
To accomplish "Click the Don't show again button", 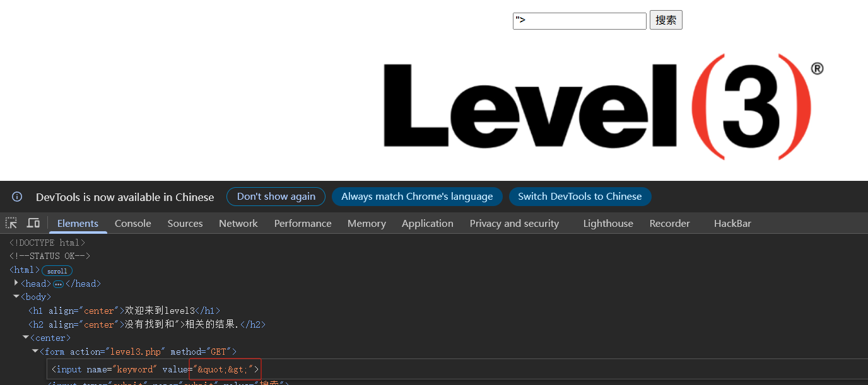I will [276, 197].
